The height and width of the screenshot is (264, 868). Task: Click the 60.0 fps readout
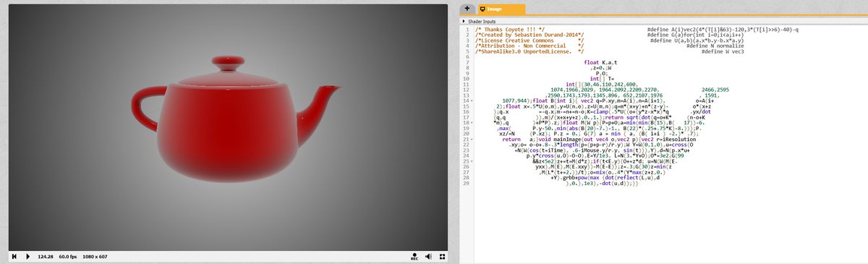coord(69,256)
